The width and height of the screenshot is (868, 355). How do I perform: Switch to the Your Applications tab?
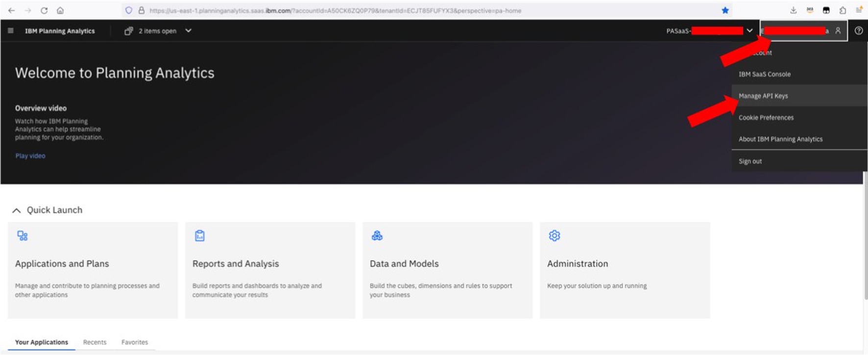(x=42, y=342)
